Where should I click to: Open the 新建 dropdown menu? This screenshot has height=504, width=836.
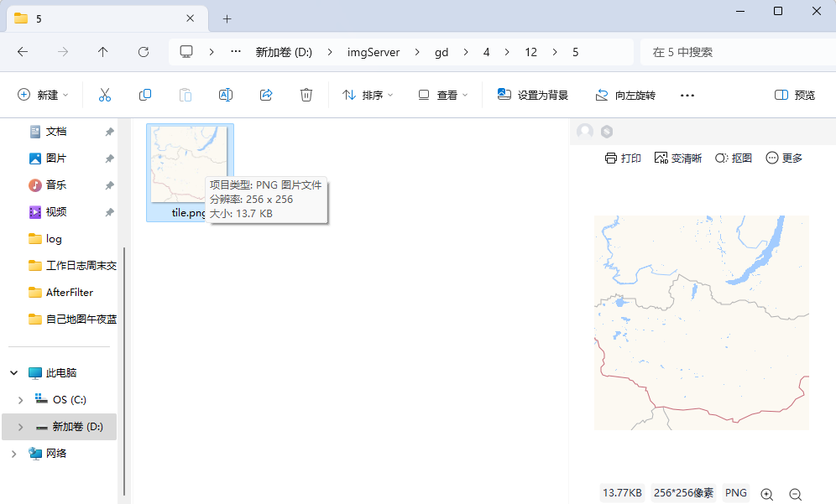pos(44,95)
